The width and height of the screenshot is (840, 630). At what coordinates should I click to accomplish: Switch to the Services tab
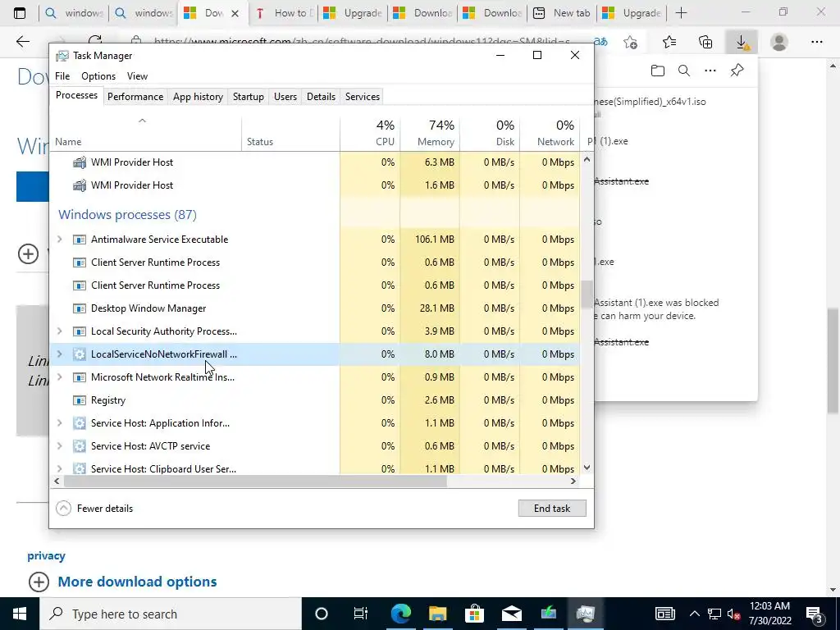tap(362, 97)
